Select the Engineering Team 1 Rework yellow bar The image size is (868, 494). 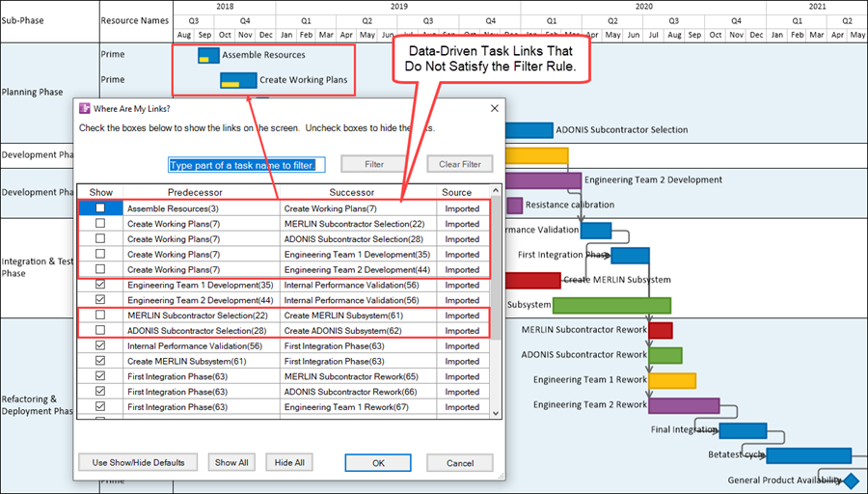click(672, 380)
